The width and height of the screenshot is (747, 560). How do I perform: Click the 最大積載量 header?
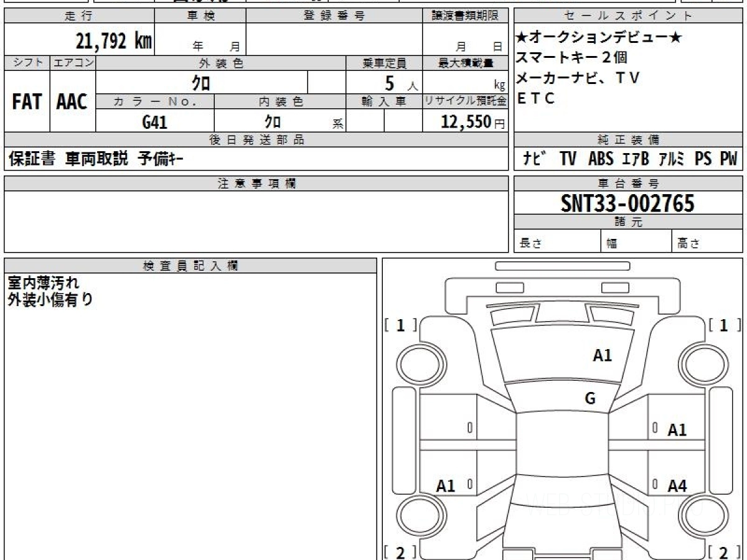(x=466, y=63)
